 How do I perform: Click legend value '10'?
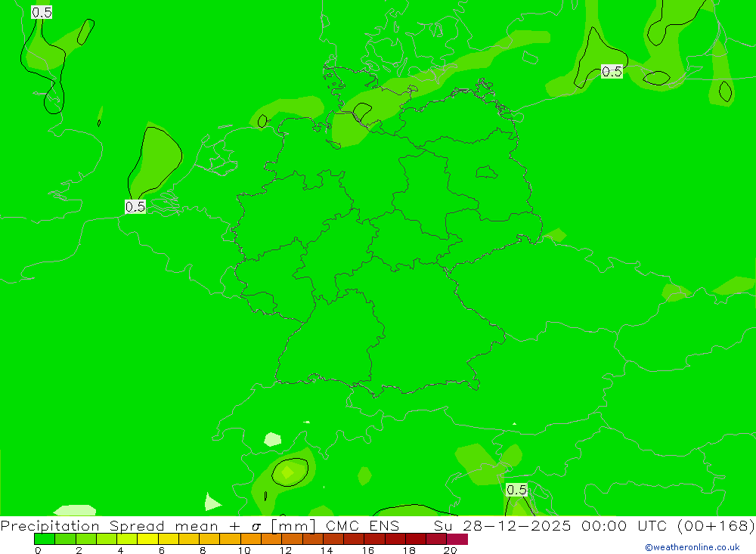(x=244, y=550)
